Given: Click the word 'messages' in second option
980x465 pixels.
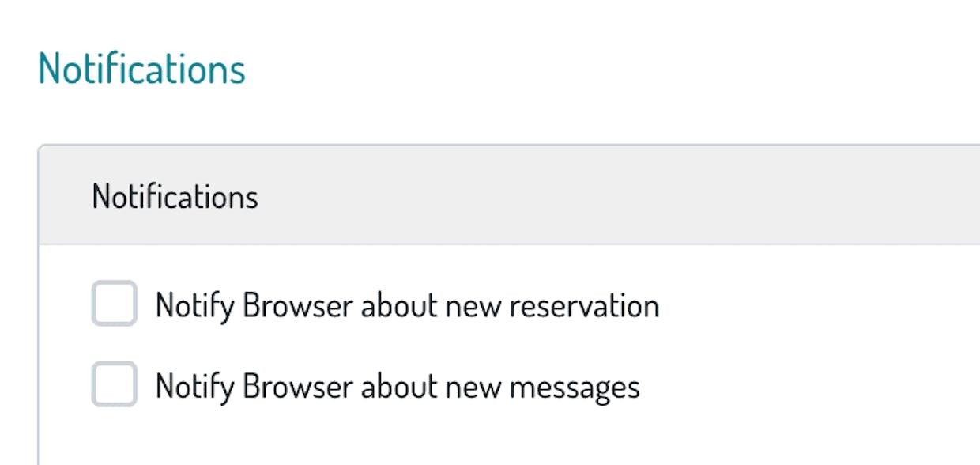Looking at the screenshot, I should tap(574, 387).
